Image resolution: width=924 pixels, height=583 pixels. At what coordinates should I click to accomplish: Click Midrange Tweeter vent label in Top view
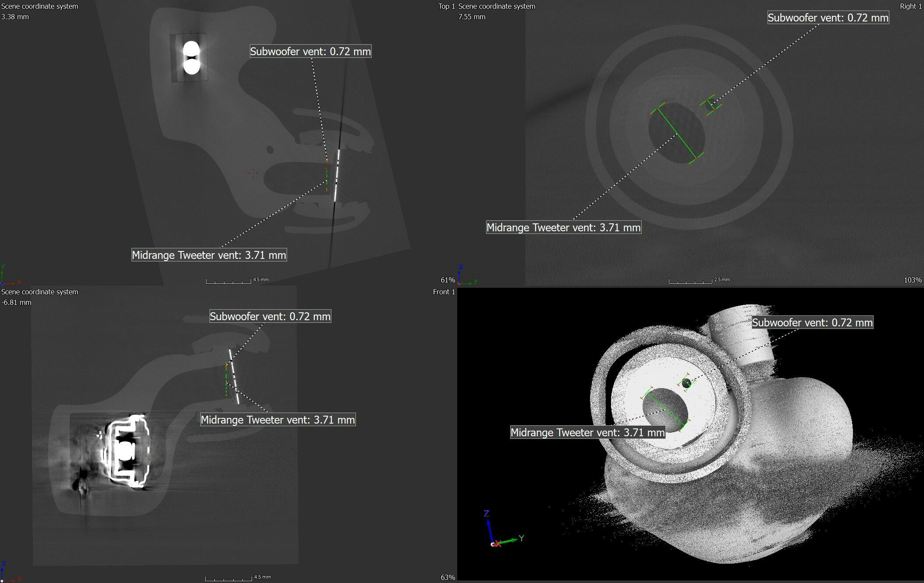click(x=209, y=255)
